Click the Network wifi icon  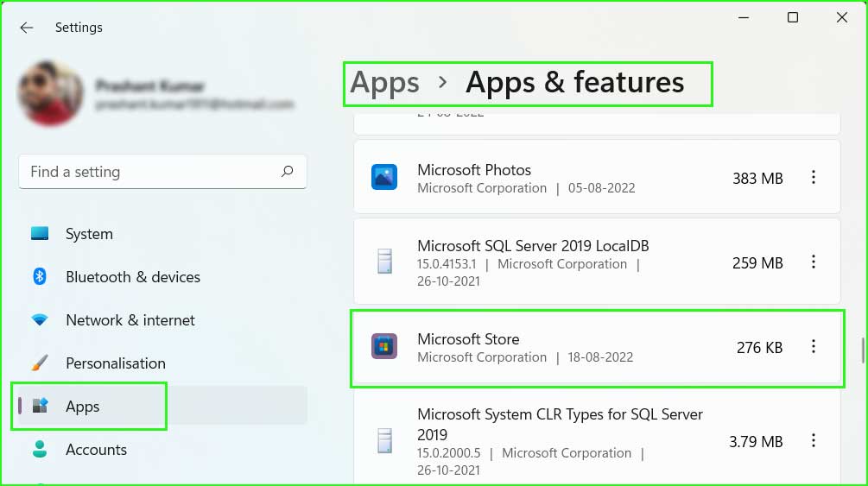tap(40, 319)
